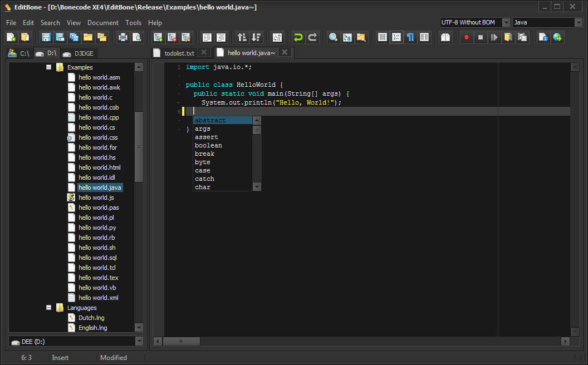Image resolution: width=588 pixels, height=365 pixels.
Task: Click the globe with arrow toolbar icon
Action: coord(557,37)
